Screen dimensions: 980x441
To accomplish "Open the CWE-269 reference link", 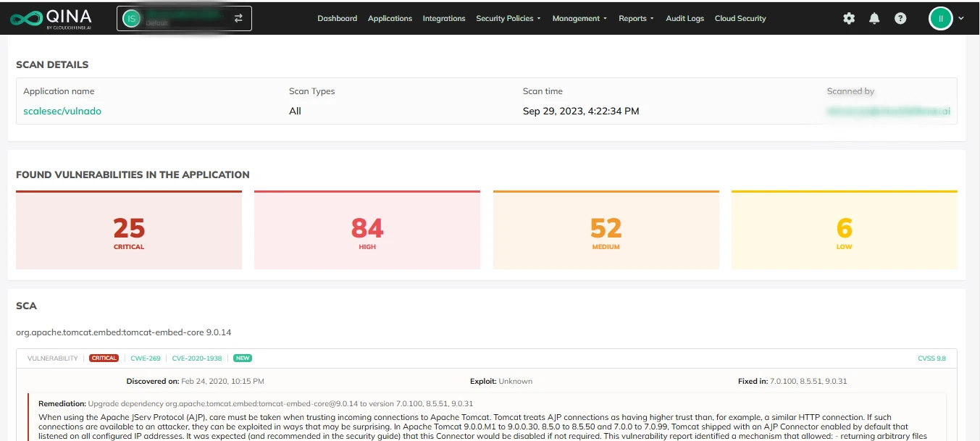I will pyautogui.click(x=146, y=358).
